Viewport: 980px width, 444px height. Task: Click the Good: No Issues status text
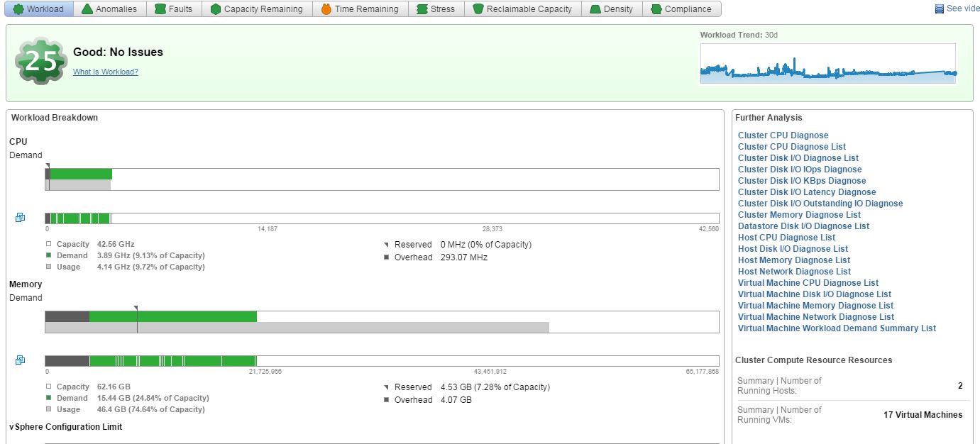118,52
